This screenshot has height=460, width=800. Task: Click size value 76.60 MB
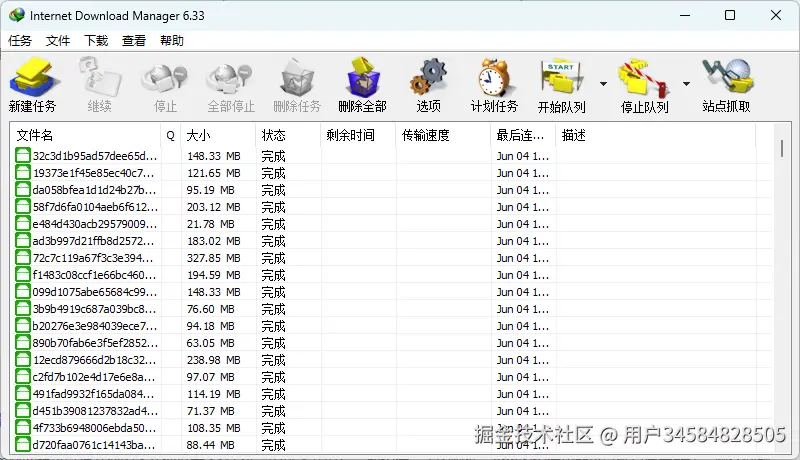(x=210, y=309)
